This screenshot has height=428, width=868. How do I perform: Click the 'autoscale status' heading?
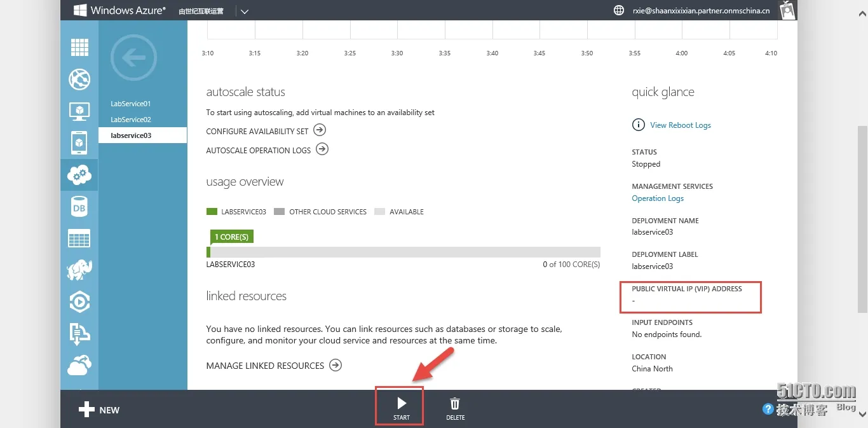tap(245, 92)
